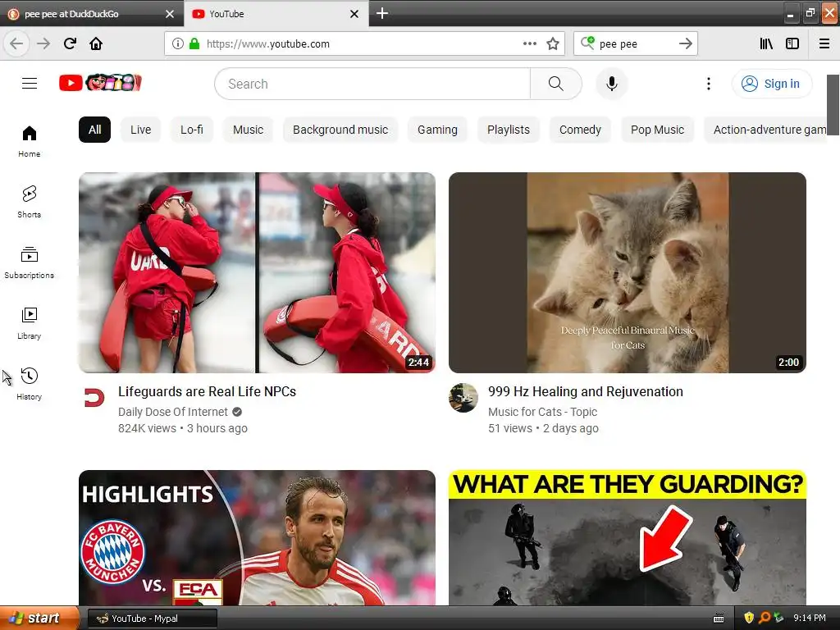840x630 pixels.
Task: Select the All filter chip
Action: tap(95, 130)
